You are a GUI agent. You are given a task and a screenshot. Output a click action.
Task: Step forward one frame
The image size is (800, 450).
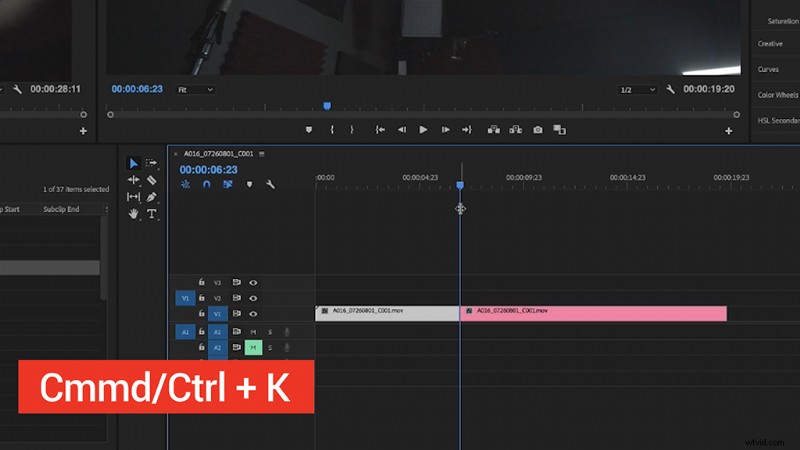(445, 130)
